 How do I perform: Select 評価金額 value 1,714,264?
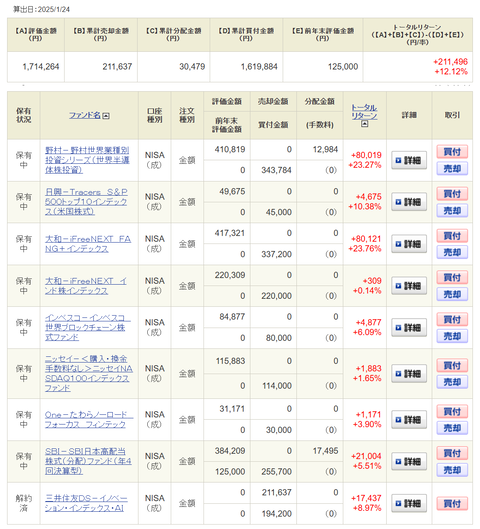point(41,67)
